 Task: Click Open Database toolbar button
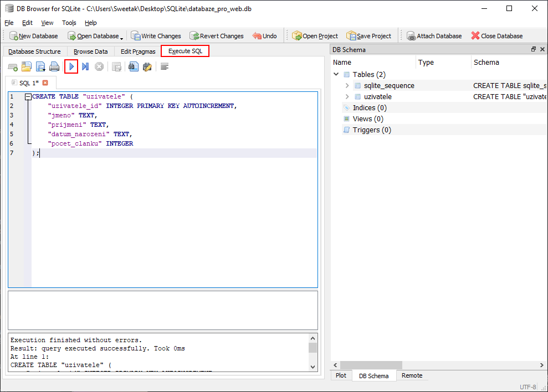coord(93,36)
